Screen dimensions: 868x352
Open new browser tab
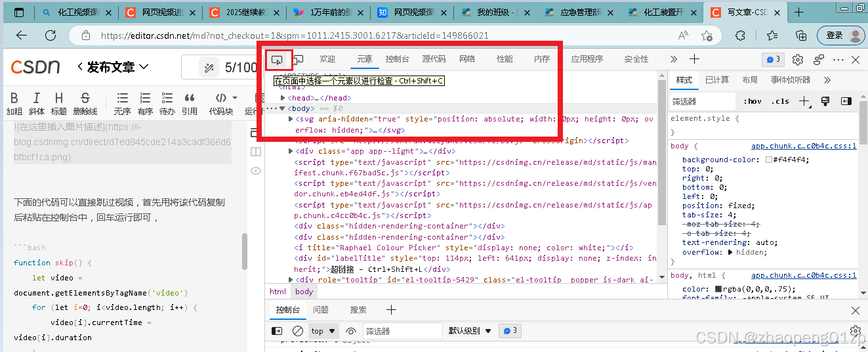798,12
